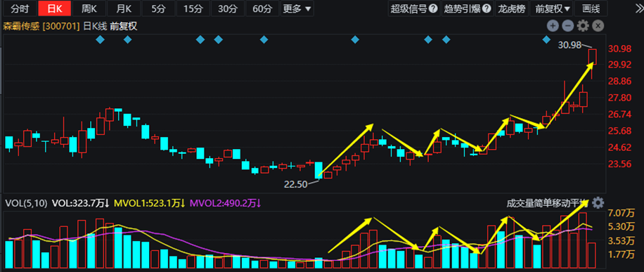Click the MVOL2:490.2万 readout
Viewport: 644px width, 272px height.
pyautogui.click(x=225, y=202)
